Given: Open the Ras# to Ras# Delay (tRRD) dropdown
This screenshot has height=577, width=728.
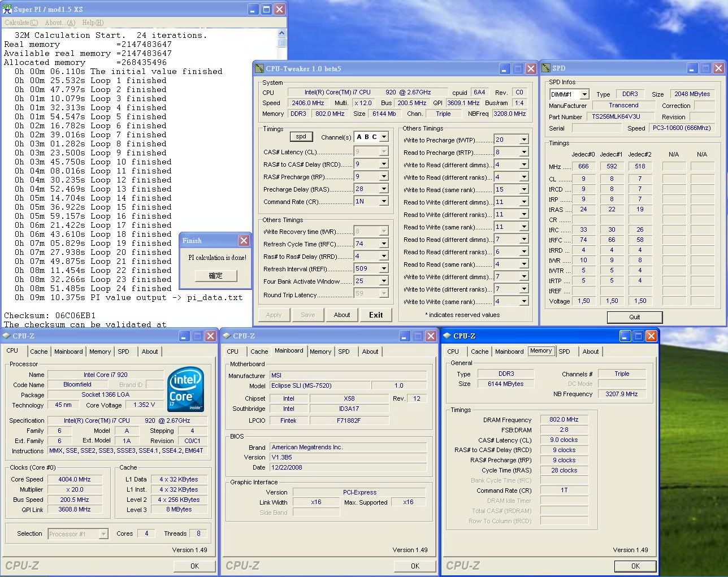Looking at the screenshot, I should click(x=384, y=256).
